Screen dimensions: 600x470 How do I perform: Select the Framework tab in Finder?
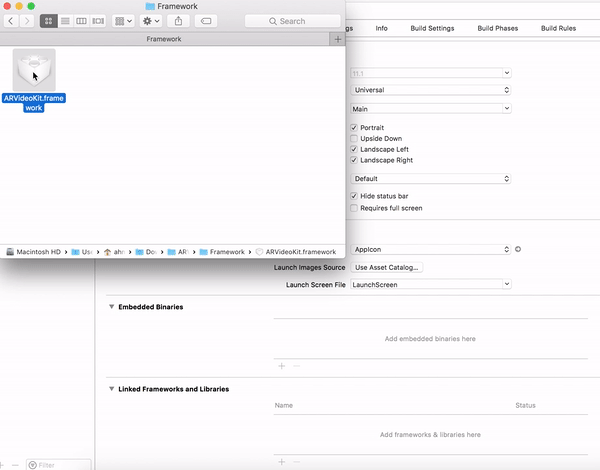click(164, 39)
